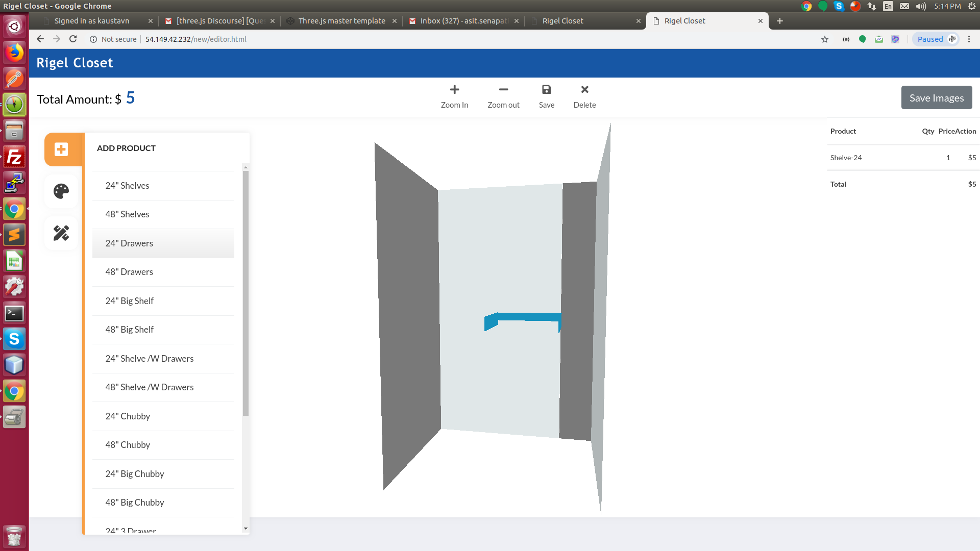Click the Rigel Closet header title

tap(75, 63)
